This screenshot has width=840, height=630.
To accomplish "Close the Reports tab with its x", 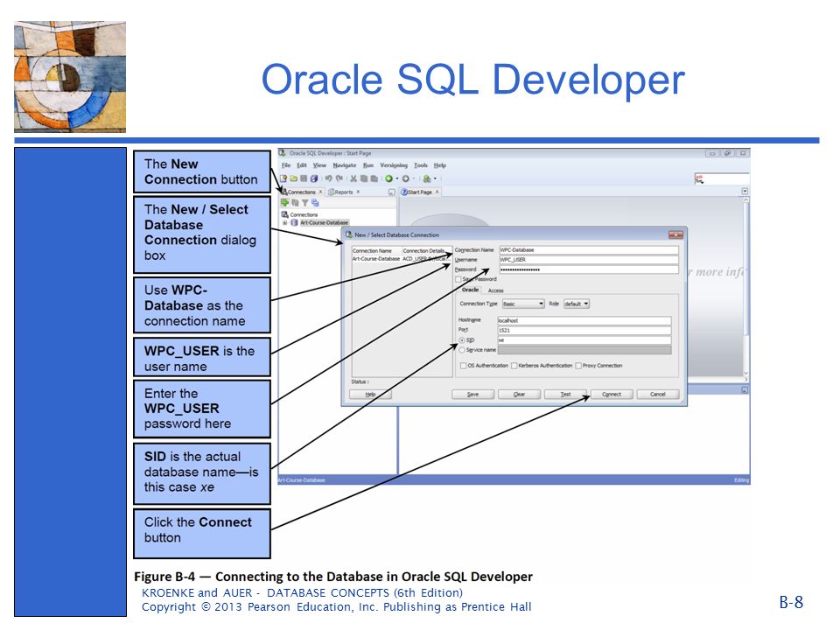I will pyautogui.click(x=359, y=192).
